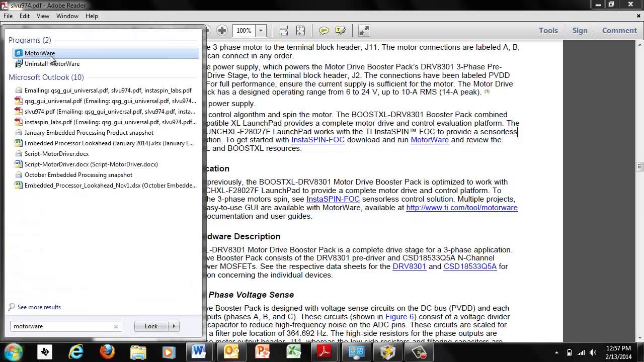Click the fit one full page icon
This screenshot has height=362, width=644.
tap(300, 31)
